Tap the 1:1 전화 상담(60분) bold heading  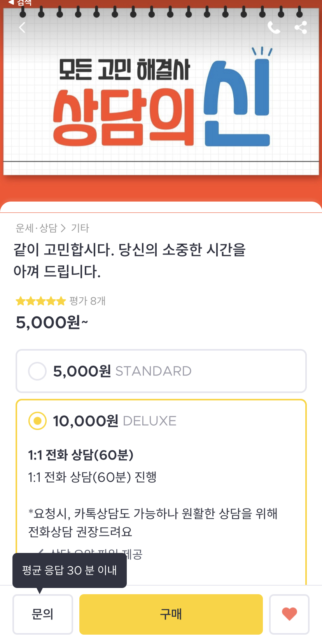[81, 454]
